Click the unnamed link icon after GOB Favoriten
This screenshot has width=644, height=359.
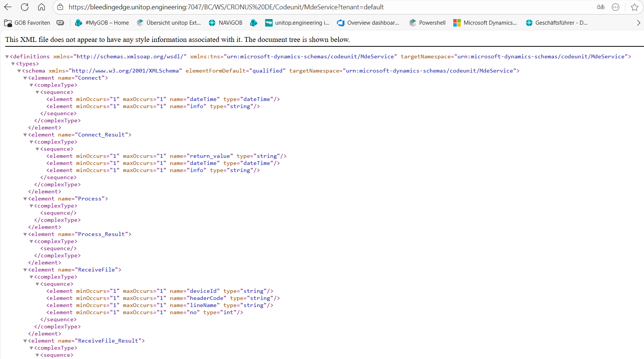(x=60, y=23)
